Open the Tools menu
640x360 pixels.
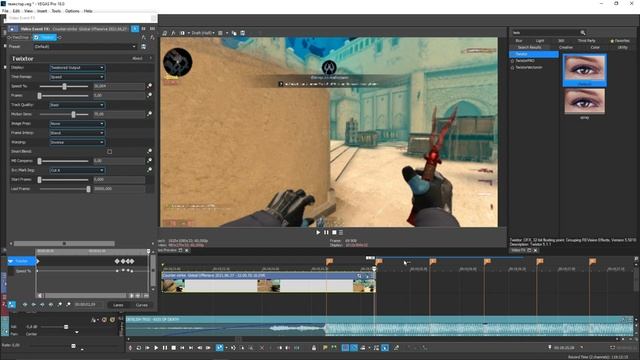(56, 11)
